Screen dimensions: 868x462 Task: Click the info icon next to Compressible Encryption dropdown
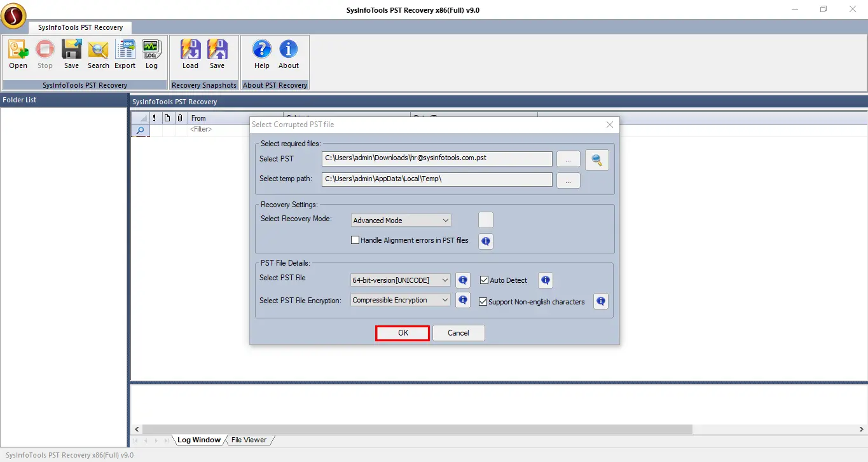point(463,300)
